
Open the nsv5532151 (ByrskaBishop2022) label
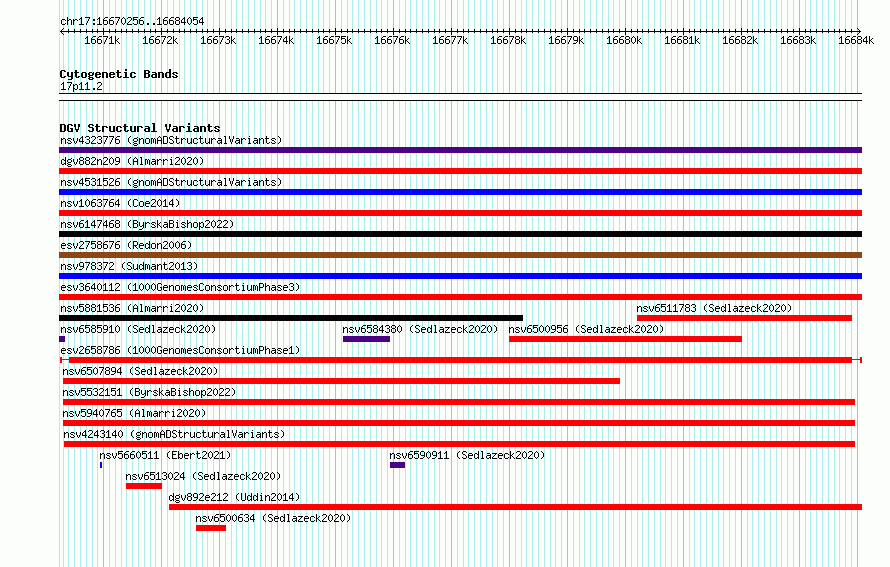149,392
